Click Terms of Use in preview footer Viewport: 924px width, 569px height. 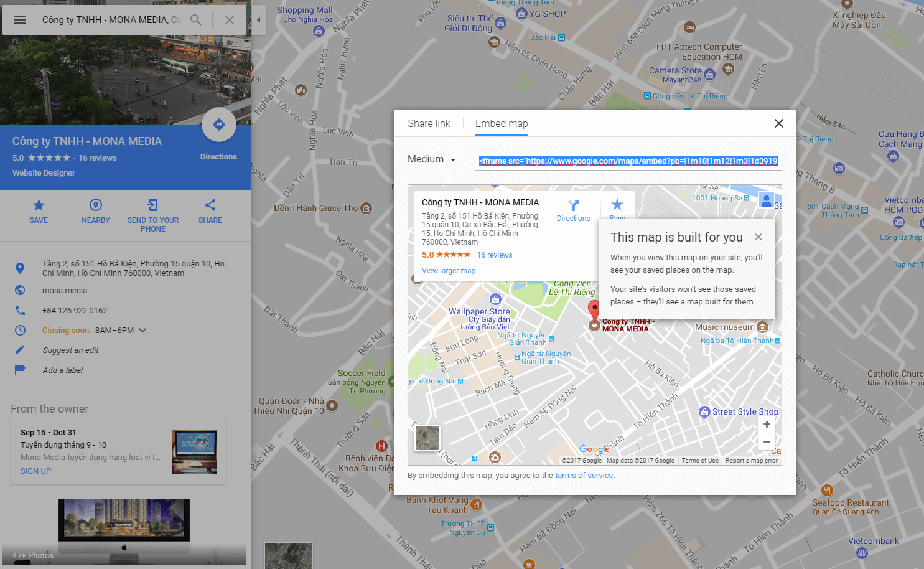coord(700,461)
